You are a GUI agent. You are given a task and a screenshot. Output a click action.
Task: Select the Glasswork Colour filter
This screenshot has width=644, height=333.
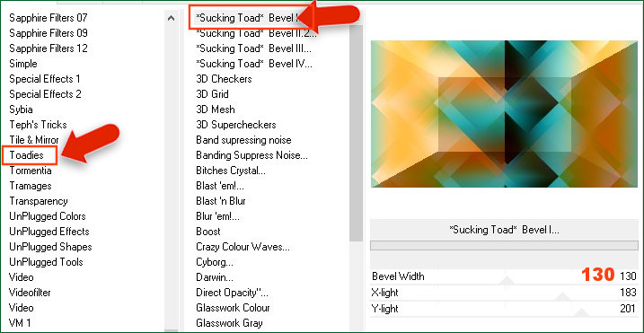[233, 308]
